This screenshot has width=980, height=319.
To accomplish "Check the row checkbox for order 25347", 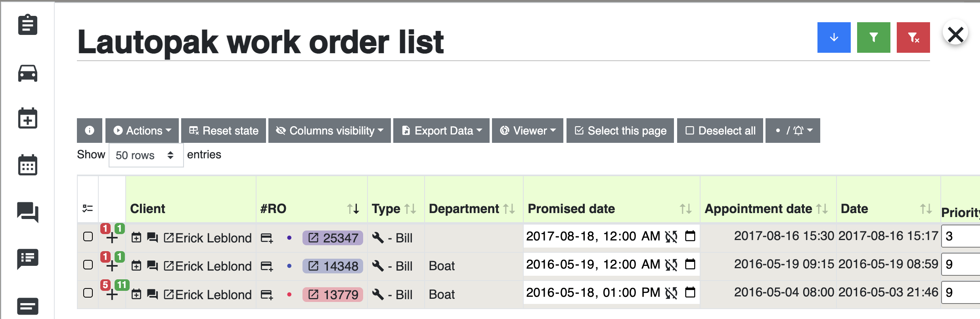I will tap(88, 237).
